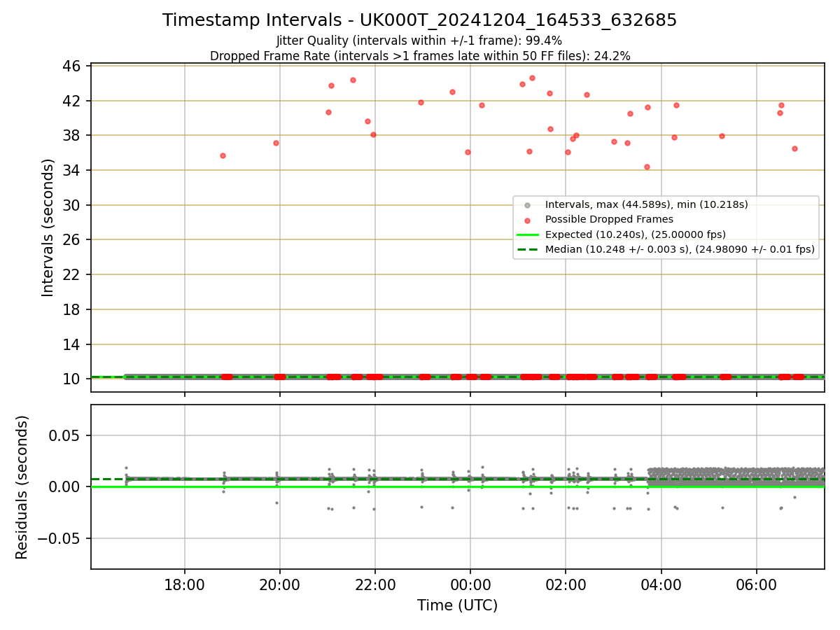Image resolution: width=840 pixels, height=630 pixels.
Task: Select the 'Jitter Quality' subtitle line reading 99.4%
Action: coord(419,41)
